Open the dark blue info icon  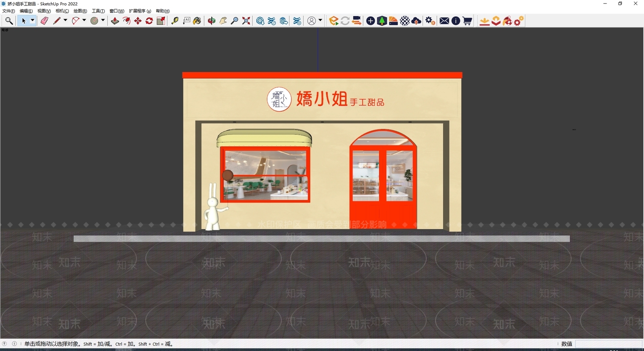tap(456, 21)
